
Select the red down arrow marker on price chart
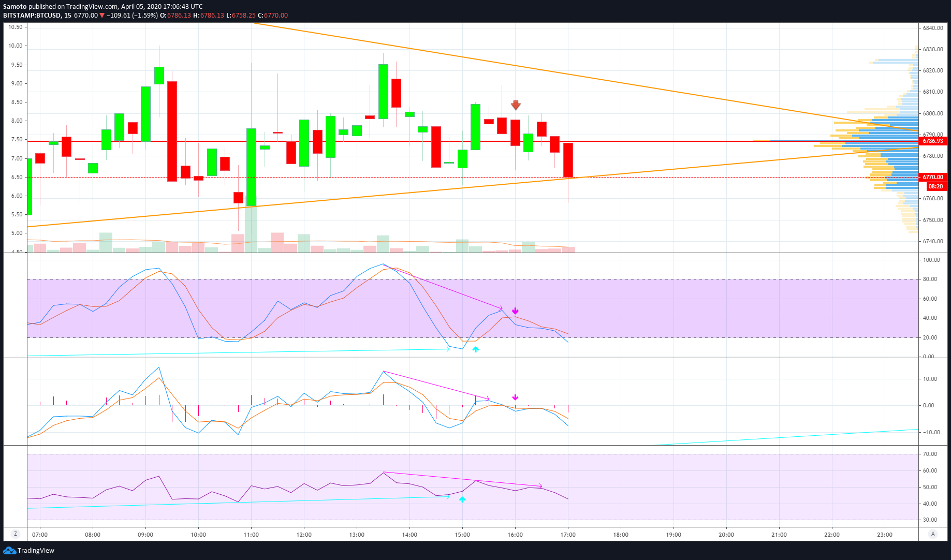tap(516, 105)
